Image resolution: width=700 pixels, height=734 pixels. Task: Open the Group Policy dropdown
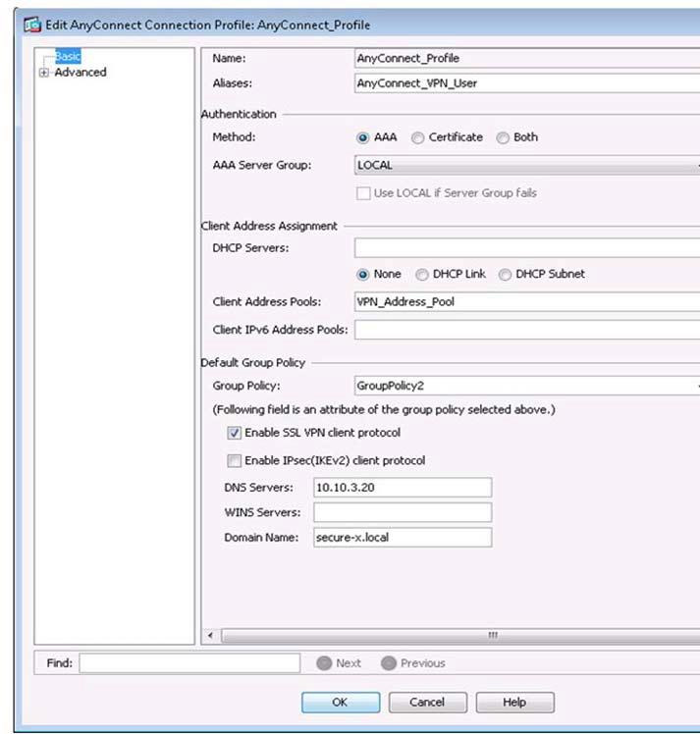pyautogui.click(x=526, y=387)
